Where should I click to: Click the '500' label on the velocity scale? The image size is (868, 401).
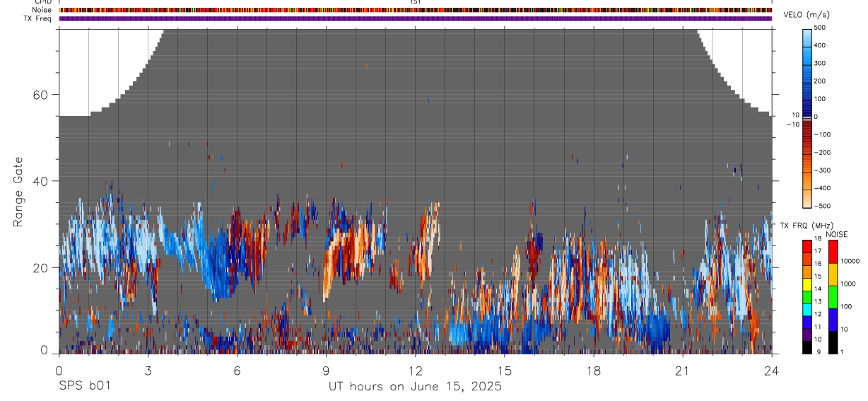tap(820, 28)
